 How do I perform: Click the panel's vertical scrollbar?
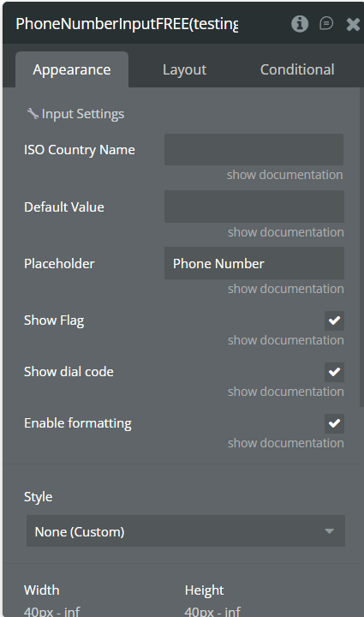coord(361,248)
